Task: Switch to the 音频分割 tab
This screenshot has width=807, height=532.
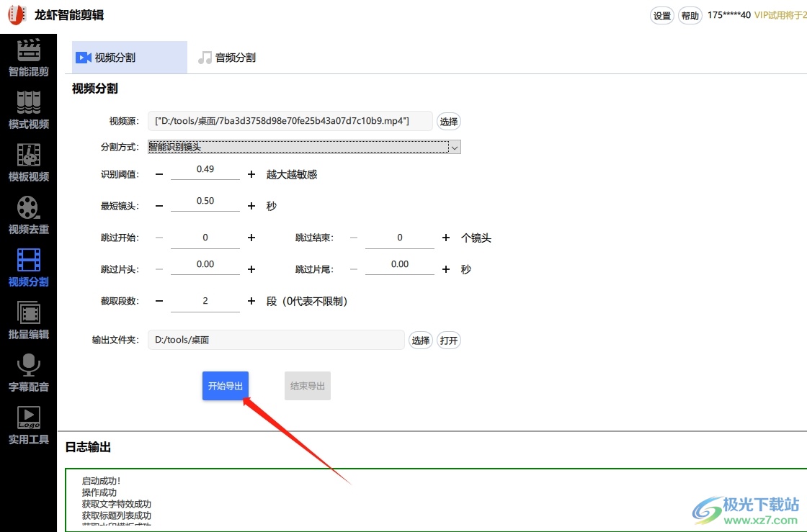Action: pyautogui.click(x=227, y=58)
